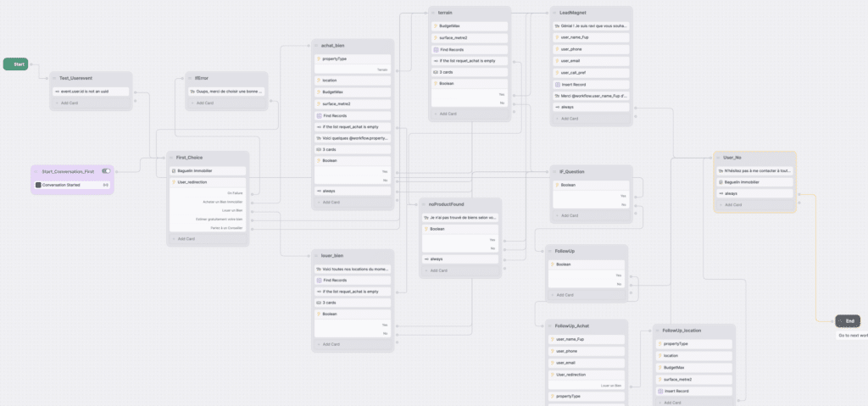
Task: Click Add Card in the noProductFound node
Action: (439, 270)
